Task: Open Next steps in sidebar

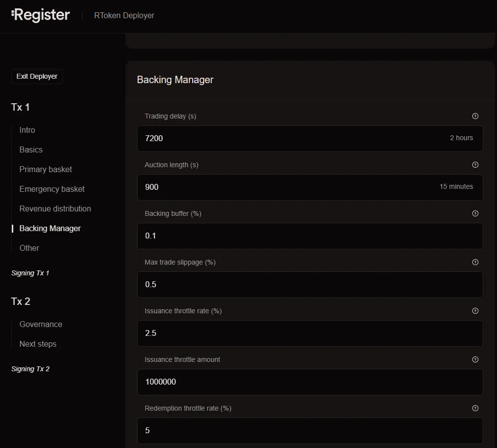Action: pyautogui.click(x=38, y=344)
